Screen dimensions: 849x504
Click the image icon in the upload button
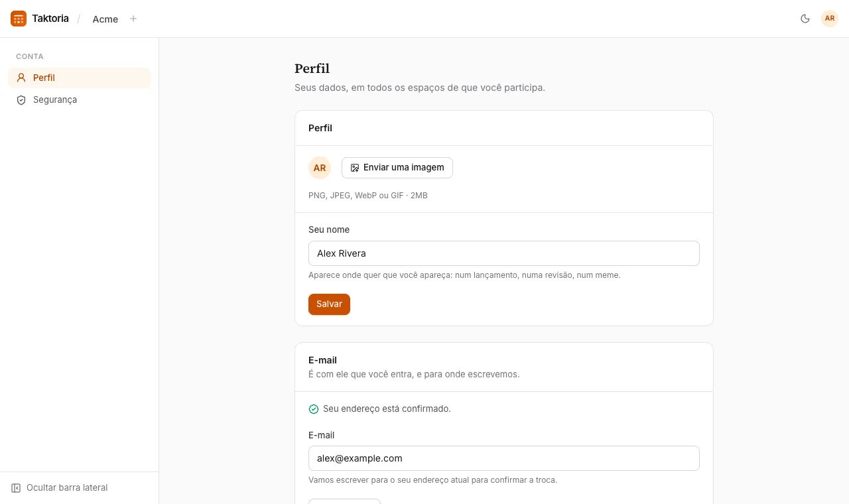(355, 168)
